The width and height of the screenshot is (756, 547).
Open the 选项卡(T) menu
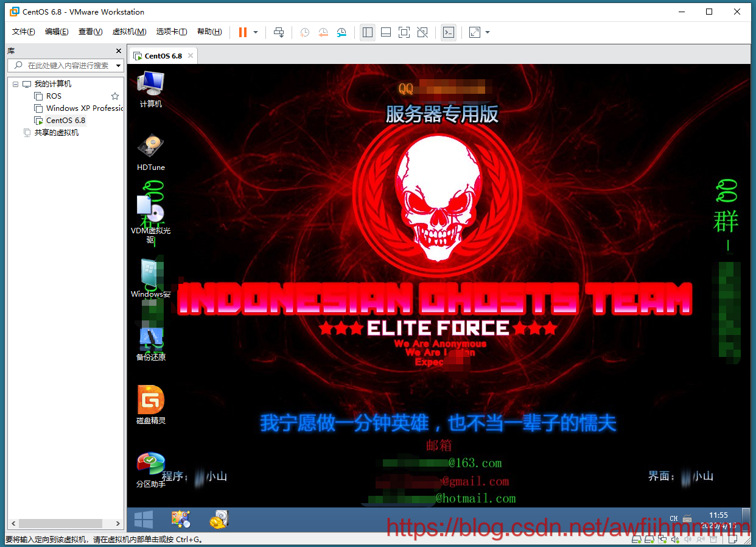click(x=171, y=32)
